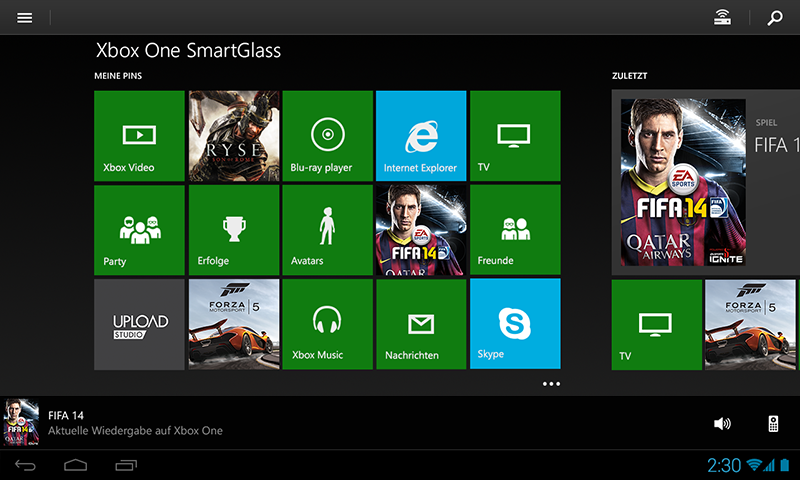Launch the Upload Studio tile
The image size is (800, 480).
pos(139,324)
